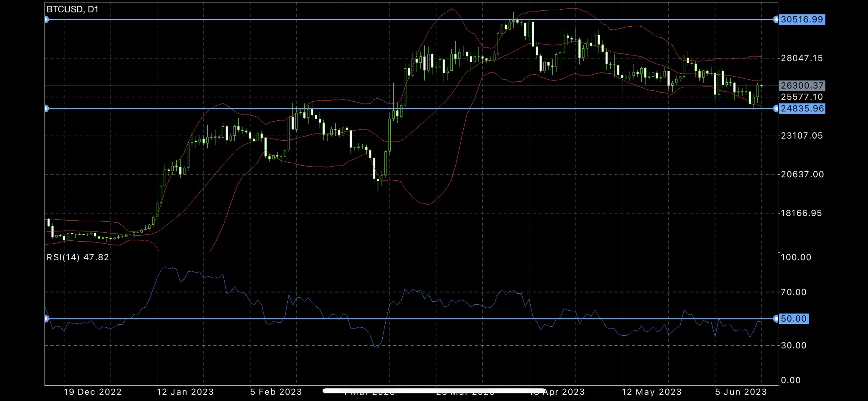Click the RSI(14) 47.82 indicator label
The height and width of the screenshot is (401, 868).
pos(78,257)
